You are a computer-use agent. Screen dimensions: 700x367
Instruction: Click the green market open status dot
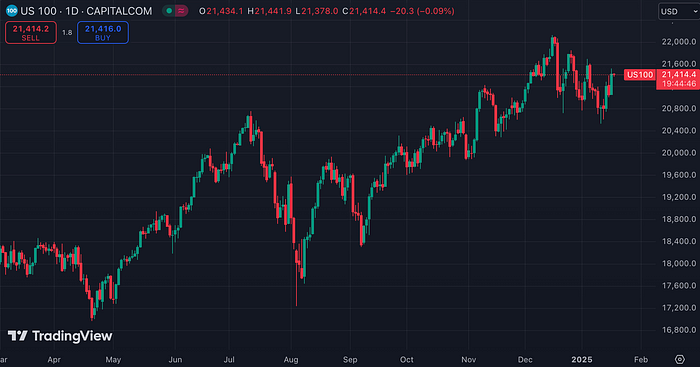tap(169, 11)
